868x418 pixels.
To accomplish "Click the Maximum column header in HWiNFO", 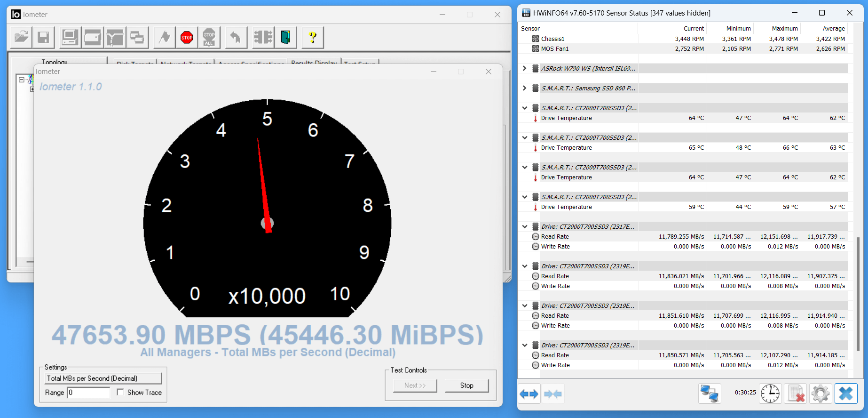I will [777, 28].
